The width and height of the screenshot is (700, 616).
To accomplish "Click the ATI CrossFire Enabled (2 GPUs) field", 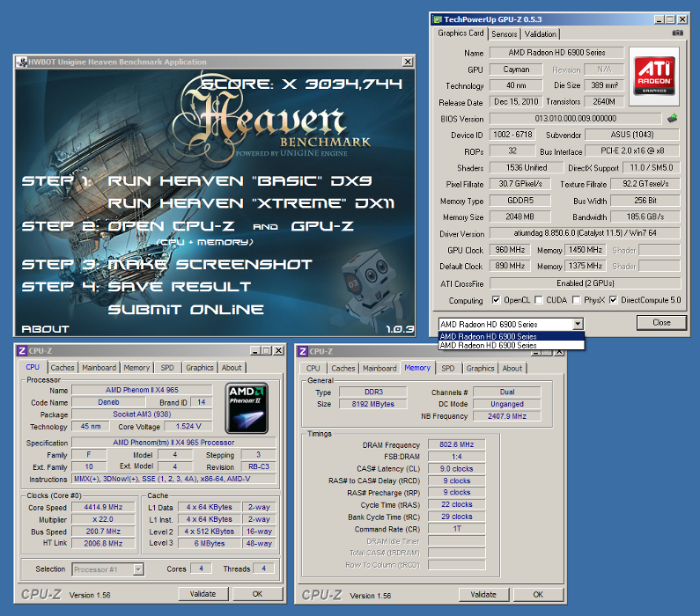I will pyautogui.click(x=585, y=283).
